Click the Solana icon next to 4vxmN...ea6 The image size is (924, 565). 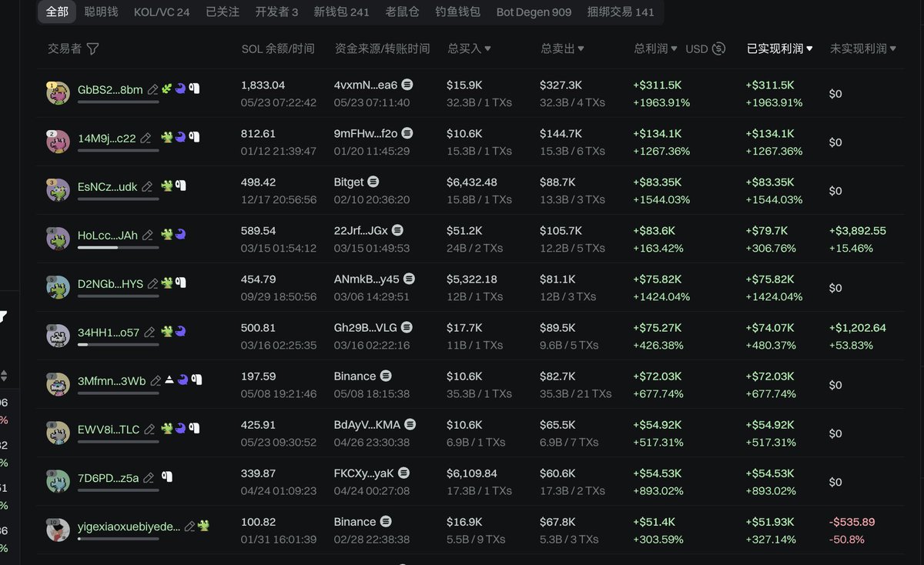pyautogui.click(x=407, y=85)
